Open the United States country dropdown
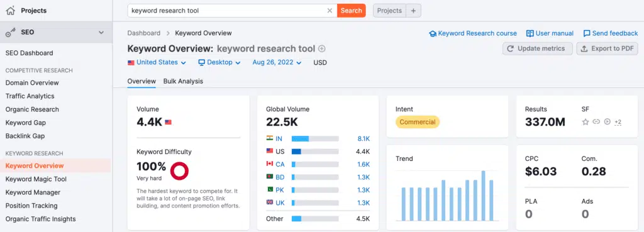Screen dimensions: 644x232 click(x=157, y=62)
